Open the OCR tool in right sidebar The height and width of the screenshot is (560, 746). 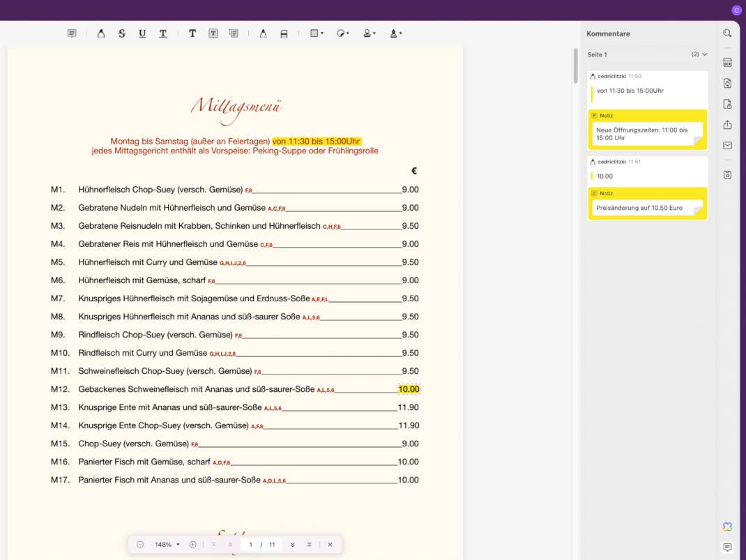pyautogui.click(x=727, y=63)
